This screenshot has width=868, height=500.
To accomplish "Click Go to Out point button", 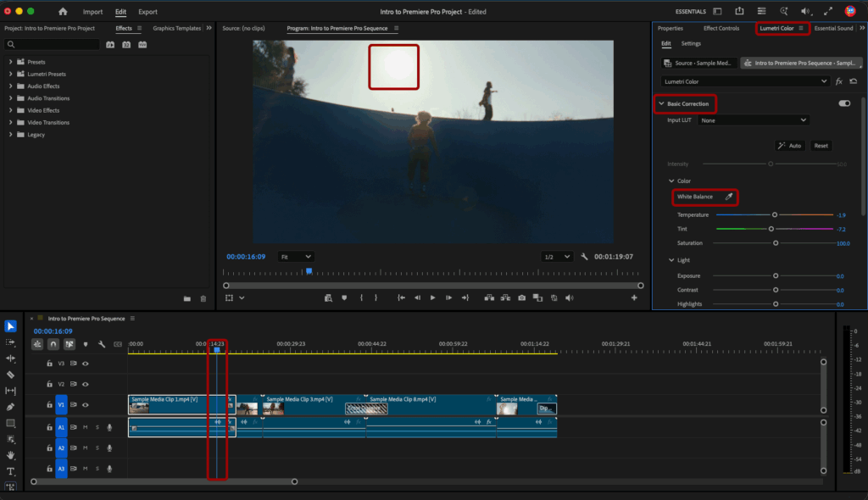I will point(465,298).
